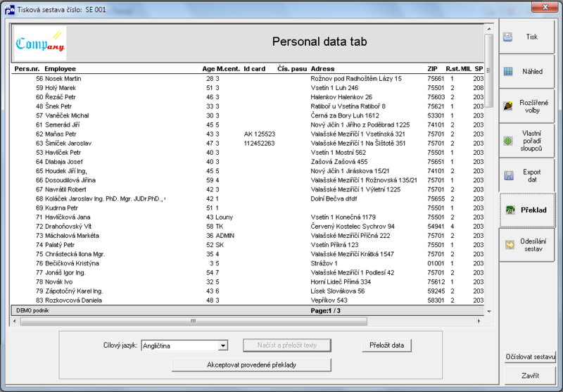Screen dimensions: 563x392
Task: Select employee Řezáč Petr
Action: point(61,97)
